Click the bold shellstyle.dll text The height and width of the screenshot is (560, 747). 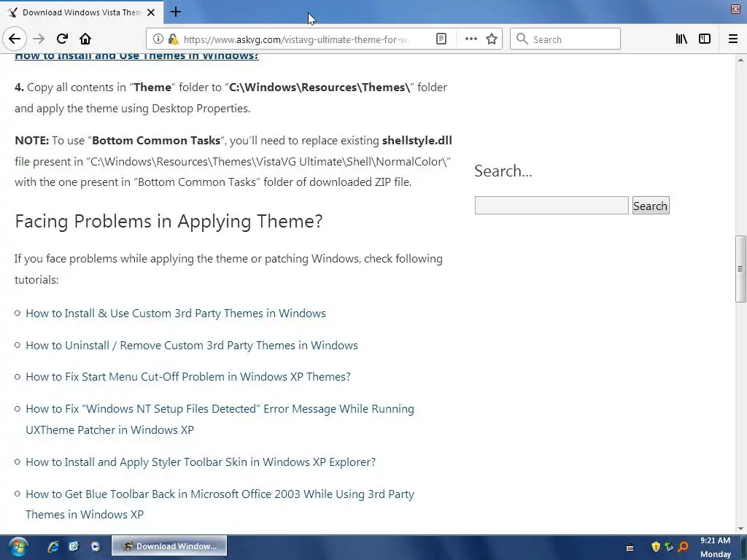tap(417, 141)
